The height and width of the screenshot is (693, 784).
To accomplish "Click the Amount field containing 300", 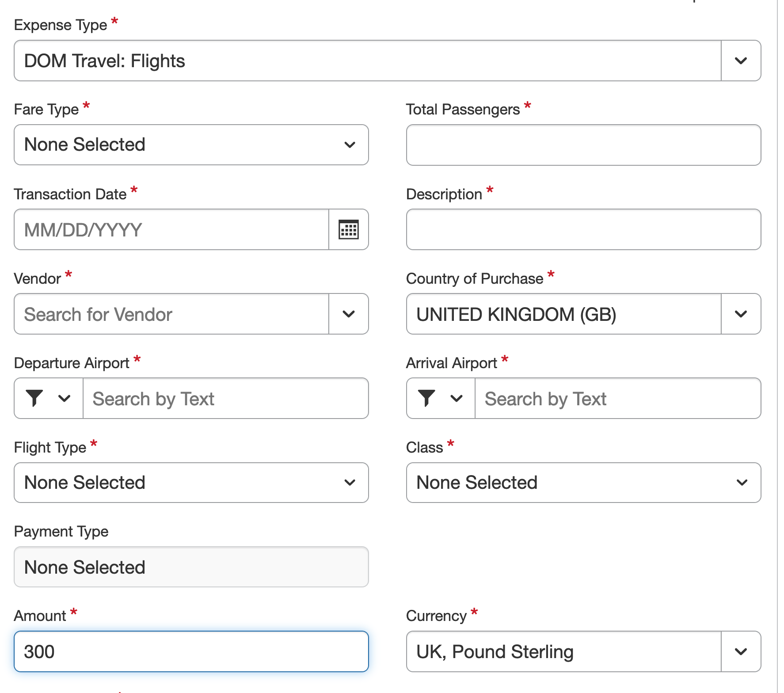I will (191, 652).
